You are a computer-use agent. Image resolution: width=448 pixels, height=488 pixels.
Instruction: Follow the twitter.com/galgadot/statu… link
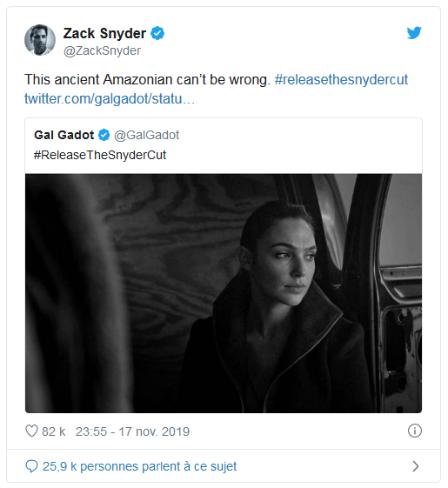[x=110, y=98]
